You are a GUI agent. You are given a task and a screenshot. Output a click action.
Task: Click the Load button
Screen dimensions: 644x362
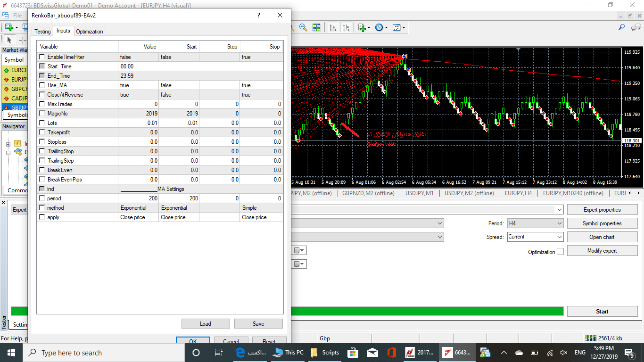tap(206, 324)
